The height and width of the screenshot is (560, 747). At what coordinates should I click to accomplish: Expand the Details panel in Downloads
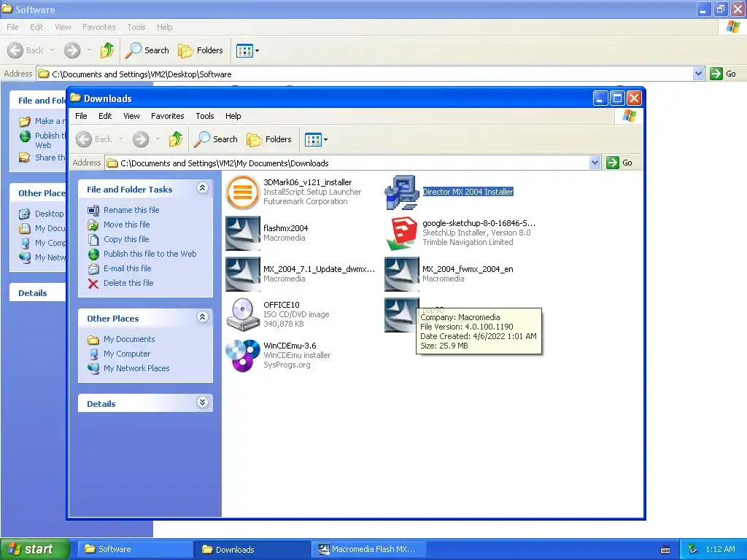(x=202, y=402)
